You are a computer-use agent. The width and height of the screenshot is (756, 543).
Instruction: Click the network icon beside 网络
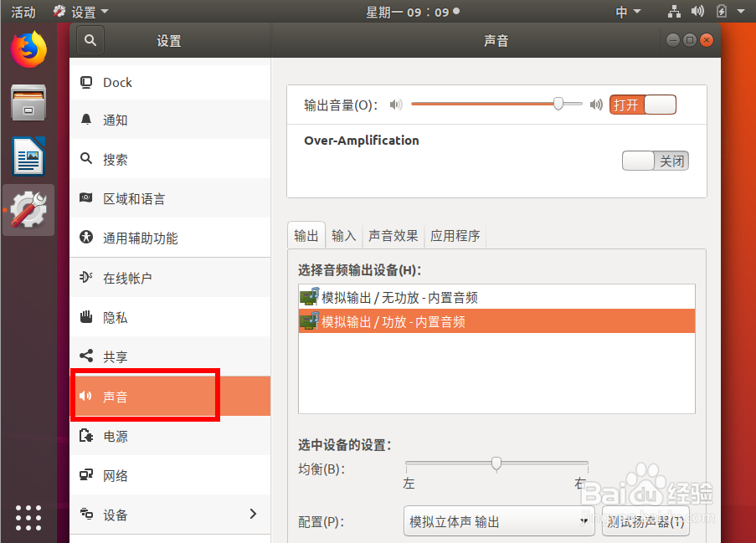tap(86, 475)
